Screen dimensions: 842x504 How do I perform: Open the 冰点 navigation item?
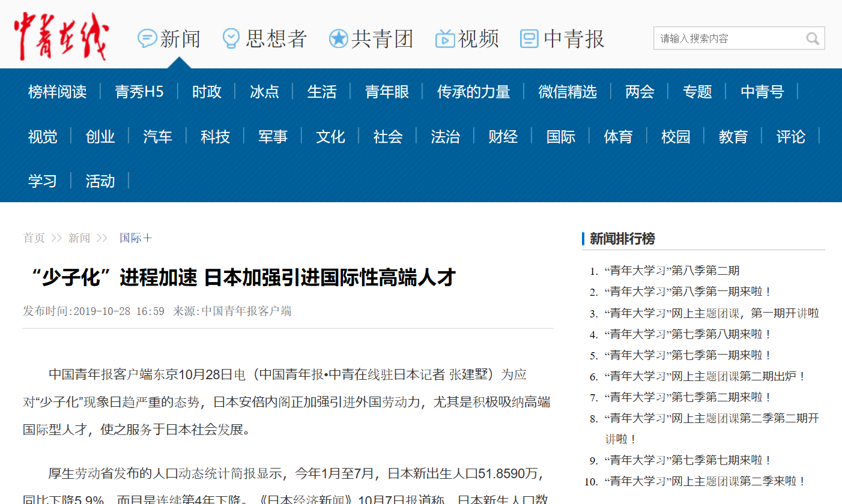click(x=264, y=92)
